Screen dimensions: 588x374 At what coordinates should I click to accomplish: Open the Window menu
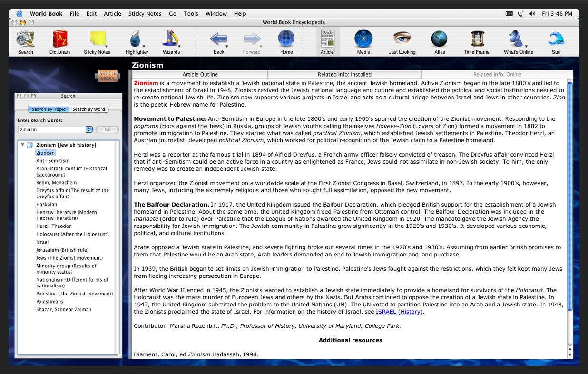click(216, 14)
